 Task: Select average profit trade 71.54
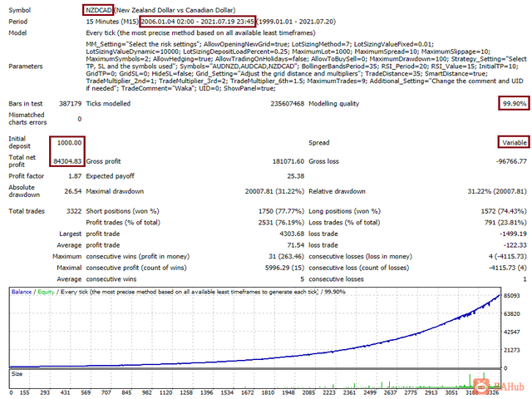(296, 245)
